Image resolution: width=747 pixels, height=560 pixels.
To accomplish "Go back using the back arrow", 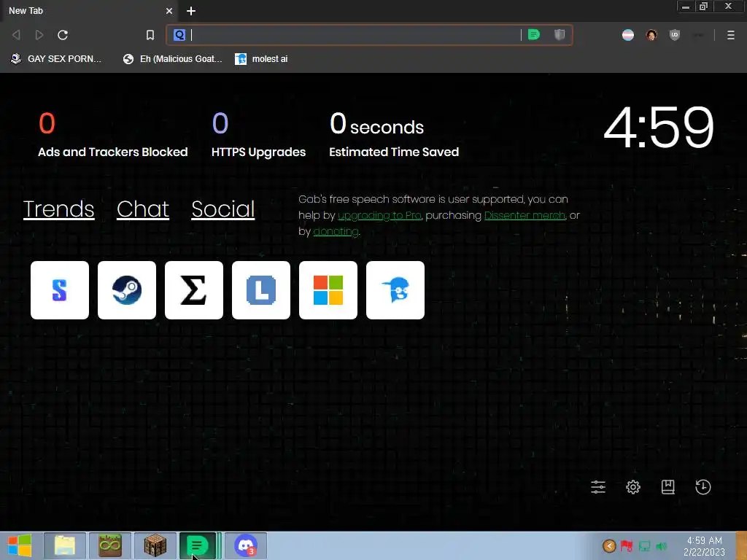I will pyautogui.click(x=16, y=35).
